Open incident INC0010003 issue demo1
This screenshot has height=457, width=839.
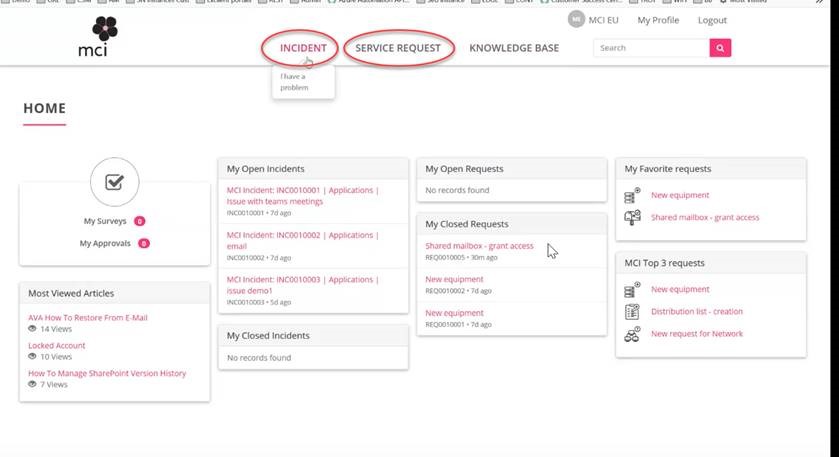tap(303, 285)
